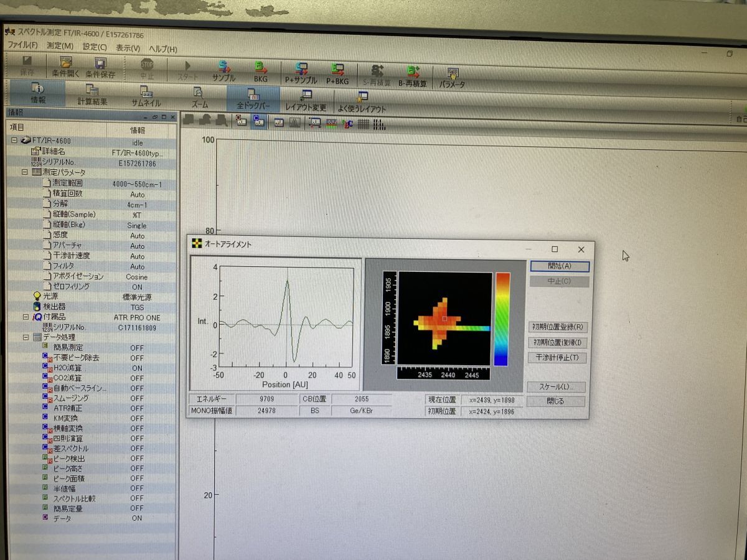Click the S-再積算 icon
747x560 pixels.
pyautogui.click(x=377, y=75)
